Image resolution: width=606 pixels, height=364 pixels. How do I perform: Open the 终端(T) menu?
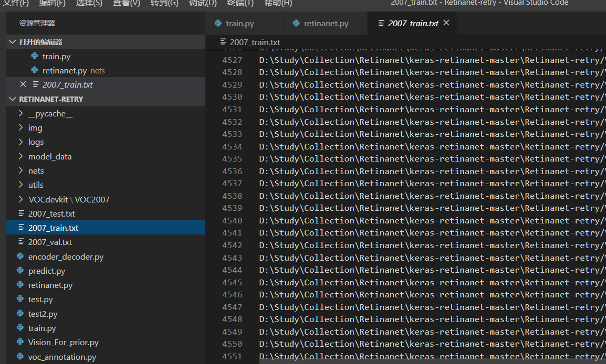point(240,3)
